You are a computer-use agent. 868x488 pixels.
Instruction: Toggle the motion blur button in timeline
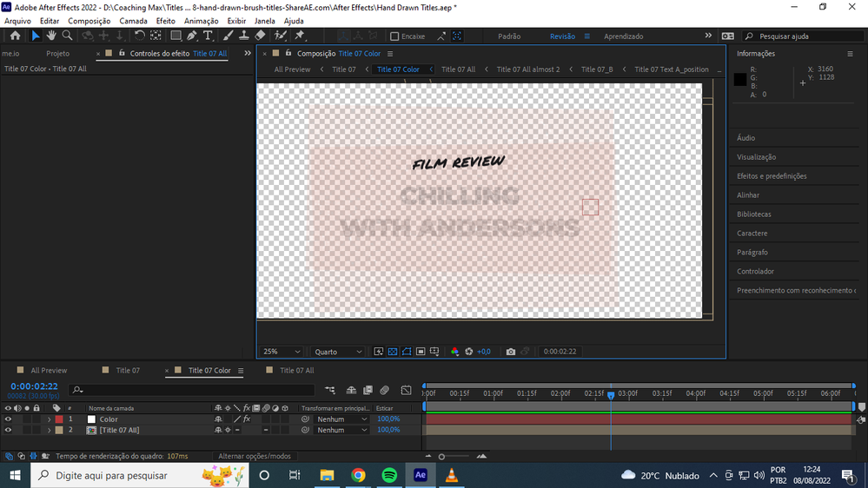pos(385,390)
